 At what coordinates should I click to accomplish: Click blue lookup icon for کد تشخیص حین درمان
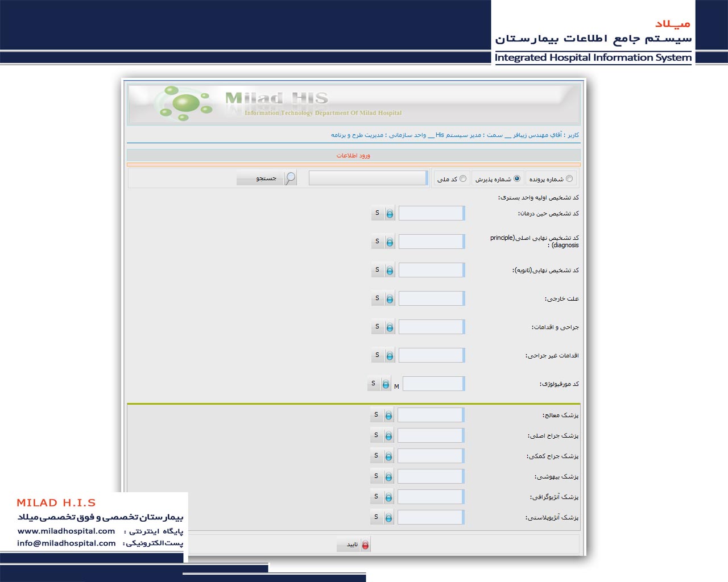[390, 214]
